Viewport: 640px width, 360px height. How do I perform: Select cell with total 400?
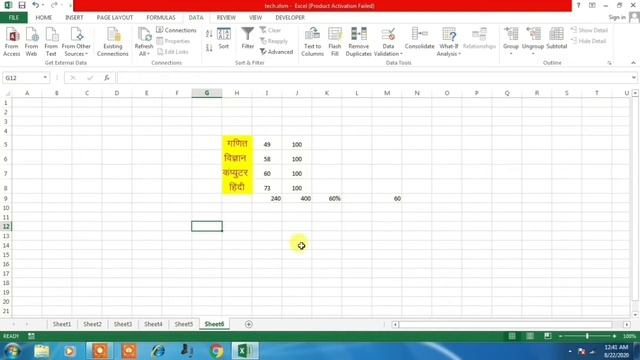(297, 198)
